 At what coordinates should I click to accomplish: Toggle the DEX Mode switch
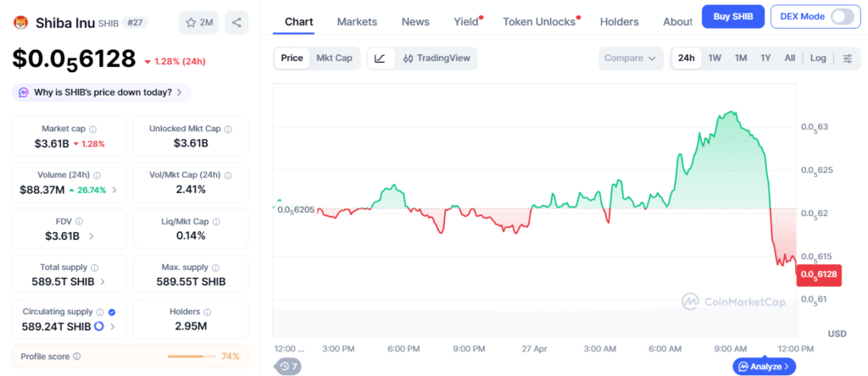pos(842,16)
